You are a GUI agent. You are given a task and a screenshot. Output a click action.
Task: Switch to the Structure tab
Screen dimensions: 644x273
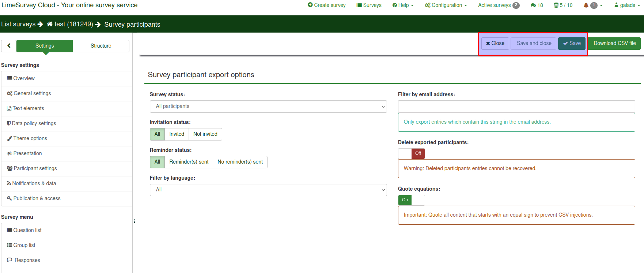pyautogui.click(x=101, y=46)
